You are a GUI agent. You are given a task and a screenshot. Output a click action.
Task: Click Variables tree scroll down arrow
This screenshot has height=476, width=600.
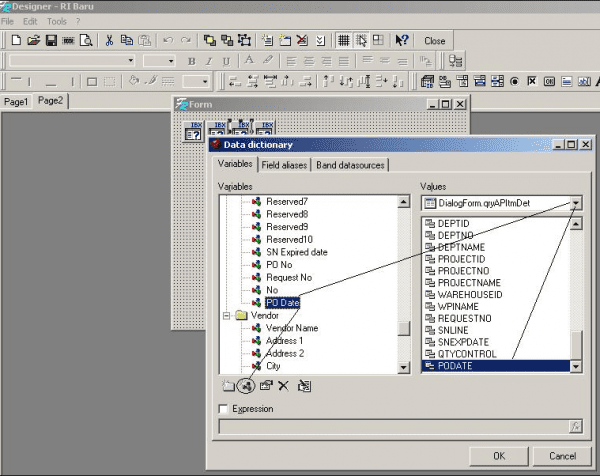click(x=404, y=367)
